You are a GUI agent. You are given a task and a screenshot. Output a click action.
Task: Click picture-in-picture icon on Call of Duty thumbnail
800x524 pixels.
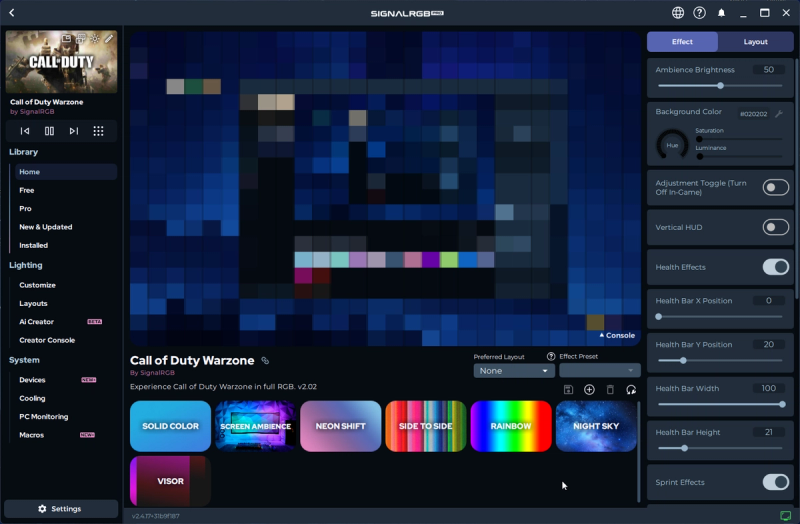coord(66,38)
